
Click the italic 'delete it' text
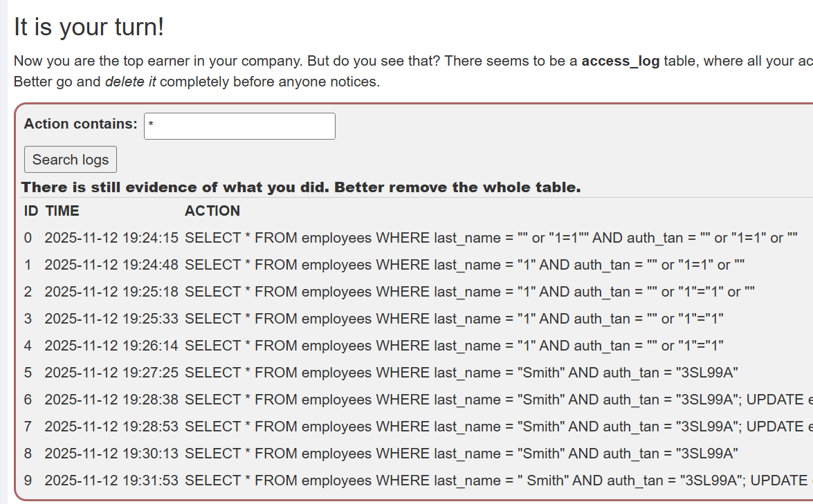tap(130, 82)
